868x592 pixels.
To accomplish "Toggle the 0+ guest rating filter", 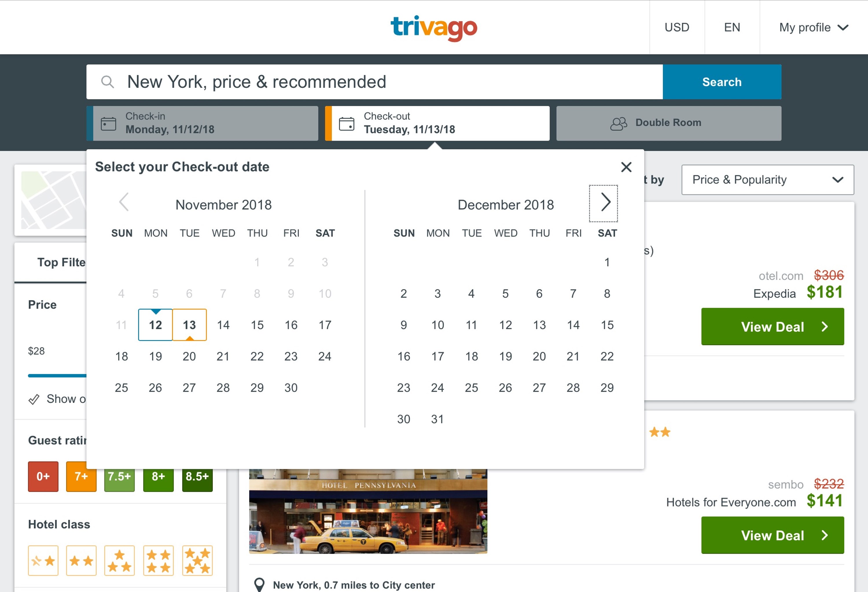I will (x=43, y=476).
